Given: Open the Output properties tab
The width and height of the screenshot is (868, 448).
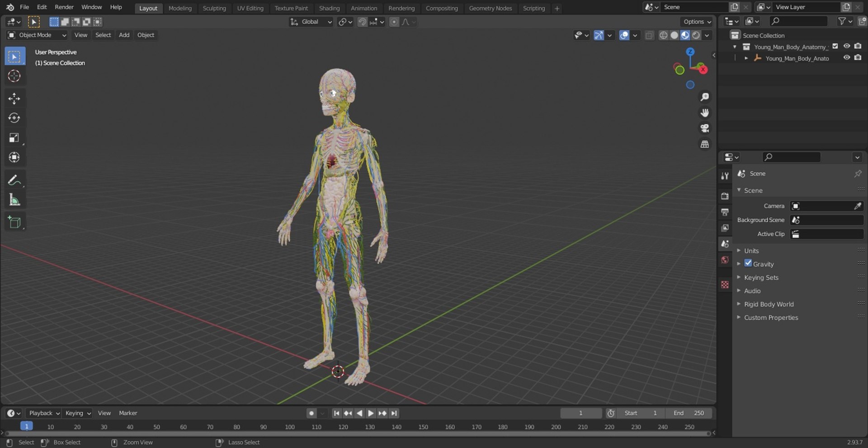Looking at the screenshot, I should click(x=725, y=212).
